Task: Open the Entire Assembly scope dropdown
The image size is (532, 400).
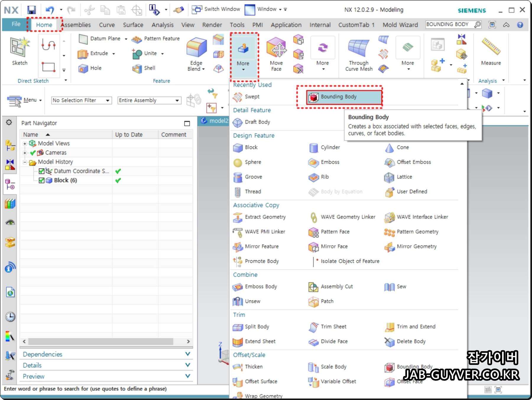Action: (x=149, y=100)
